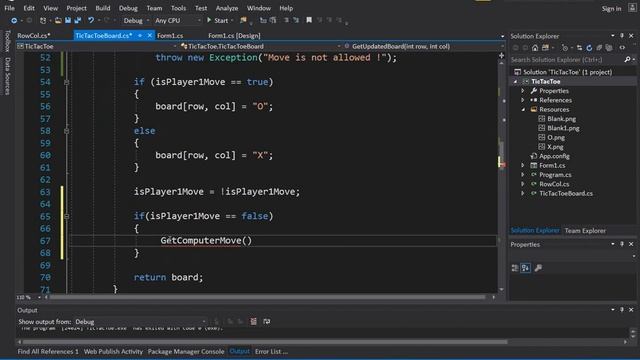Click Refresh icon in Solution Explorer toolbar
This screenshot has height=360, width=640.
click(x=589, y=48)
